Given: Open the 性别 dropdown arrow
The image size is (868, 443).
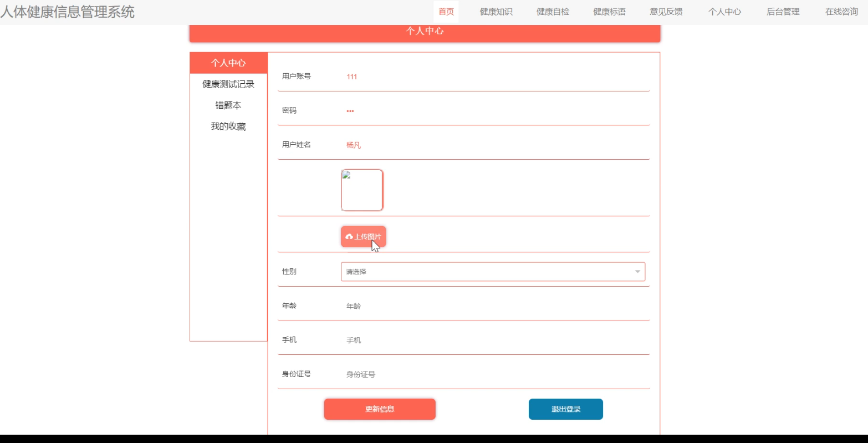Looking at the screenshot, I should (x=637, y=272).
